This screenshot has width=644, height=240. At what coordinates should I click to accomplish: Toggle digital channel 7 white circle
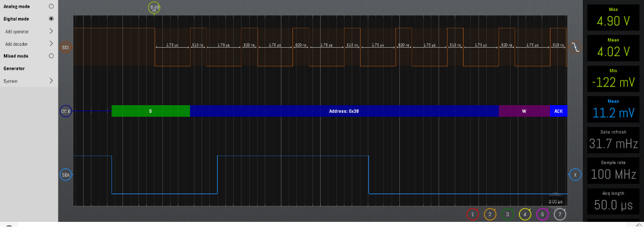(560, 214)
